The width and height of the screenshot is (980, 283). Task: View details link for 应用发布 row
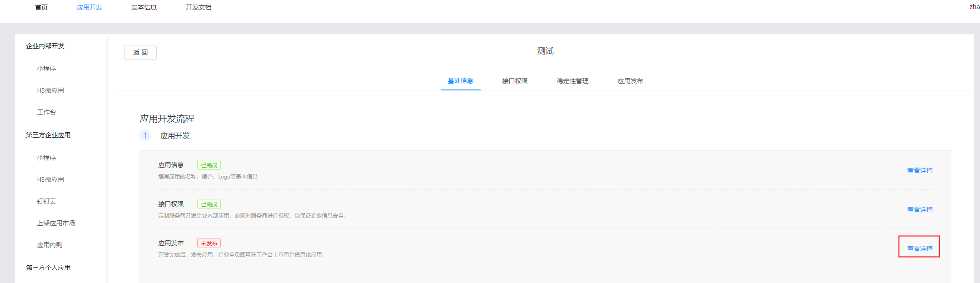(x=920, y=248)
